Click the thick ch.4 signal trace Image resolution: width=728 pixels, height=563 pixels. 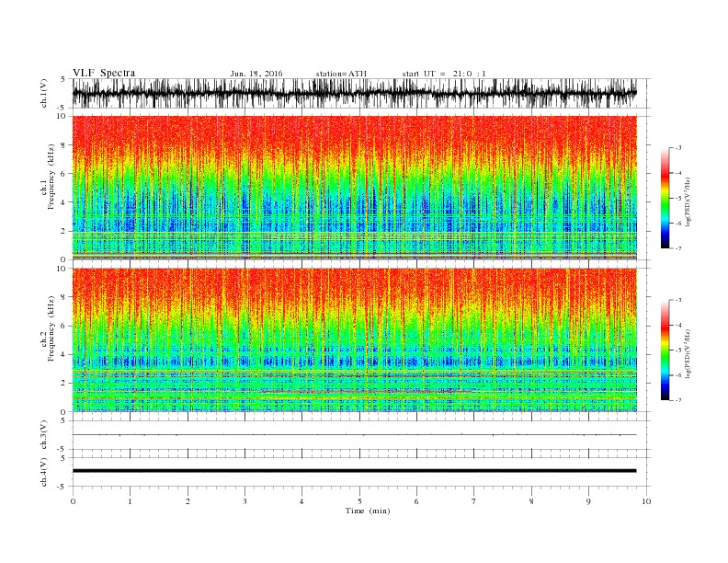(x=354, y=471)
